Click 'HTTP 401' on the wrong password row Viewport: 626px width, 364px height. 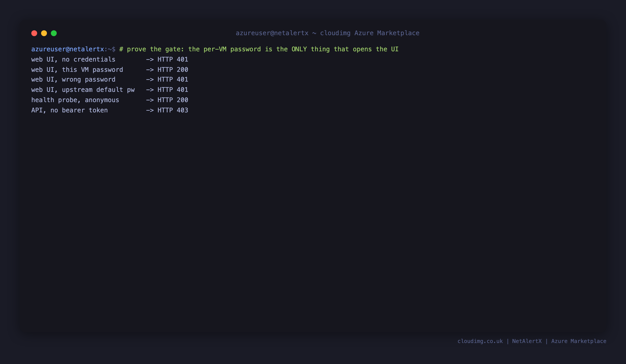[173, 79]
